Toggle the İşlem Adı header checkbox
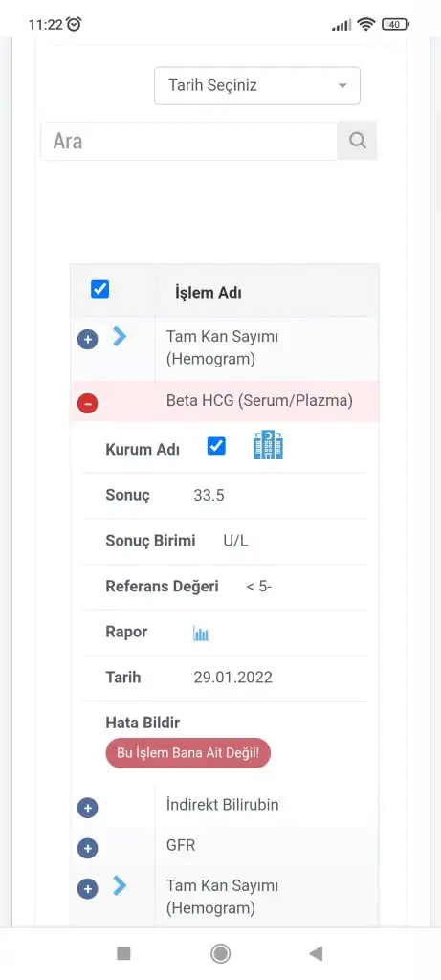The image size is (441, 980). point(99,289)
